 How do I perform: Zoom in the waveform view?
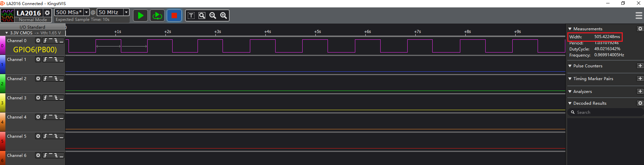tap(224, 15)
